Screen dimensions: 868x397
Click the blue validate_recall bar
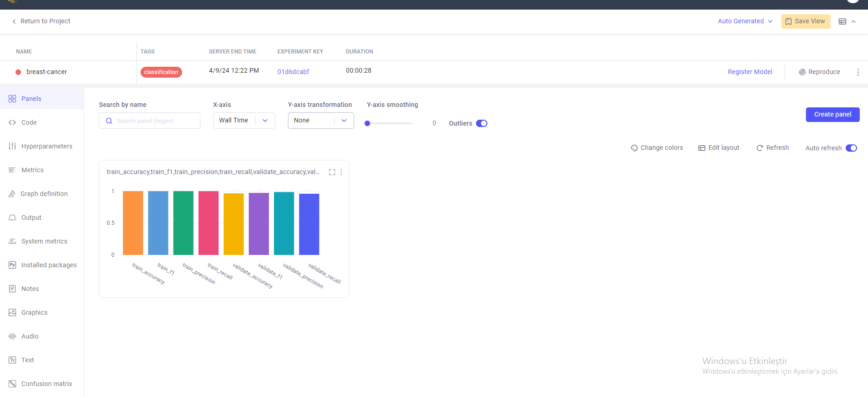(x=309, y=224)
